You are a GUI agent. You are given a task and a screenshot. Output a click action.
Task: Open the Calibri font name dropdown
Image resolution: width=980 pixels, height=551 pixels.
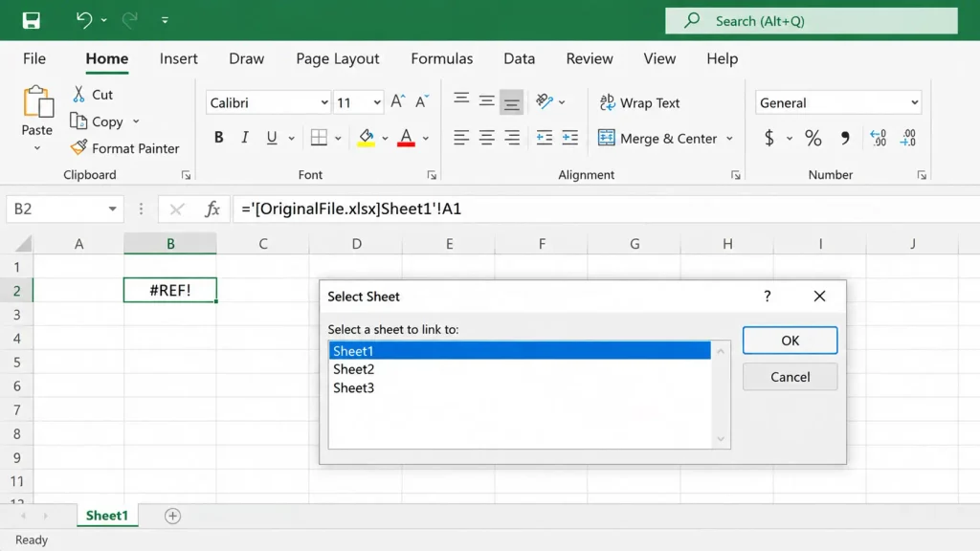(x=324, y=102)
